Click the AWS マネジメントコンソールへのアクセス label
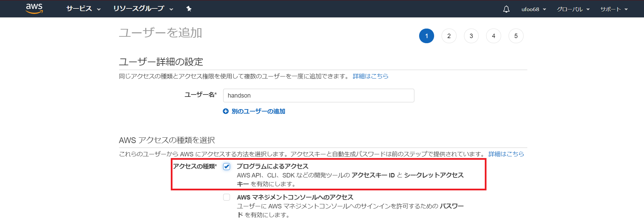 point(295,197)
